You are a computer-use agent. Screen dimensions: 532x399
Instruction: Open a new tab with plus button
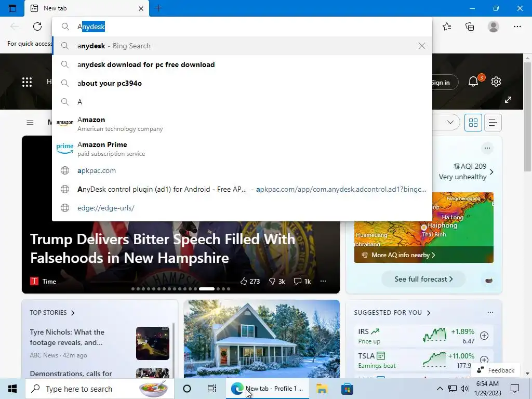[158, 8]
